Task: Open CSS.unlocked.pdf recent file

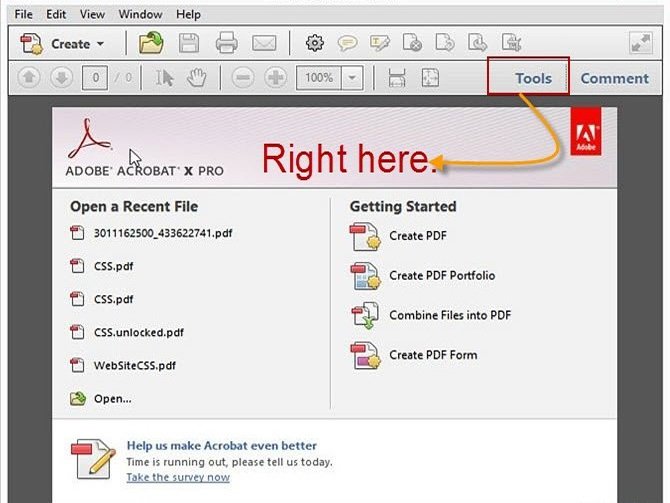Action: pos(139,332)
